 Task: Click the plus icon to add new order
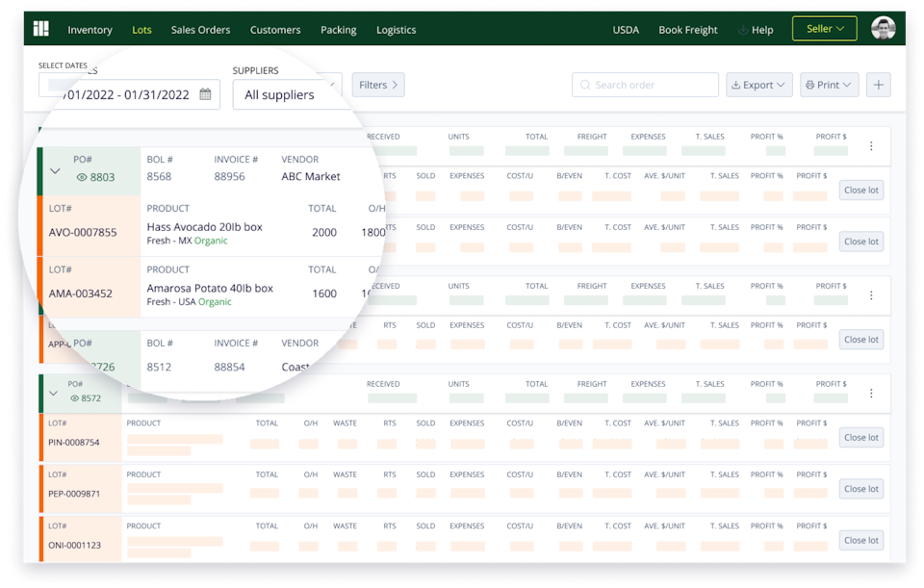[878, 85]
